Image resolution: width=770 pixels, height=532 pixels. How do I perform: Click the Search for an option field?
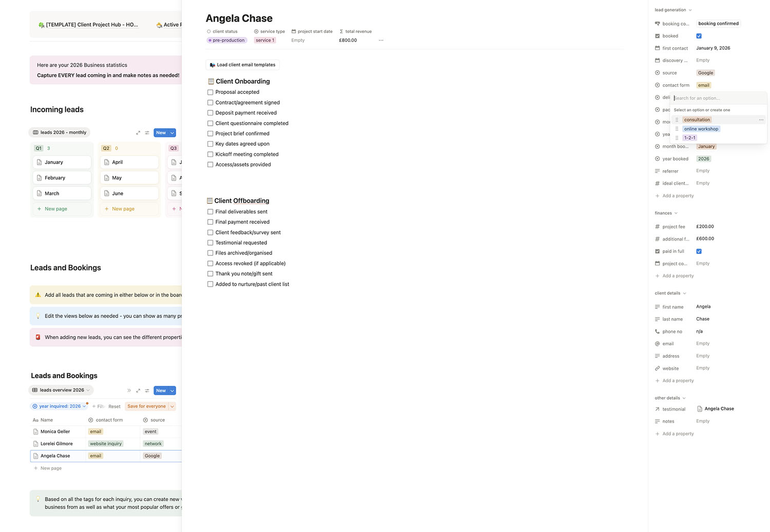click(x=719, y=98)
